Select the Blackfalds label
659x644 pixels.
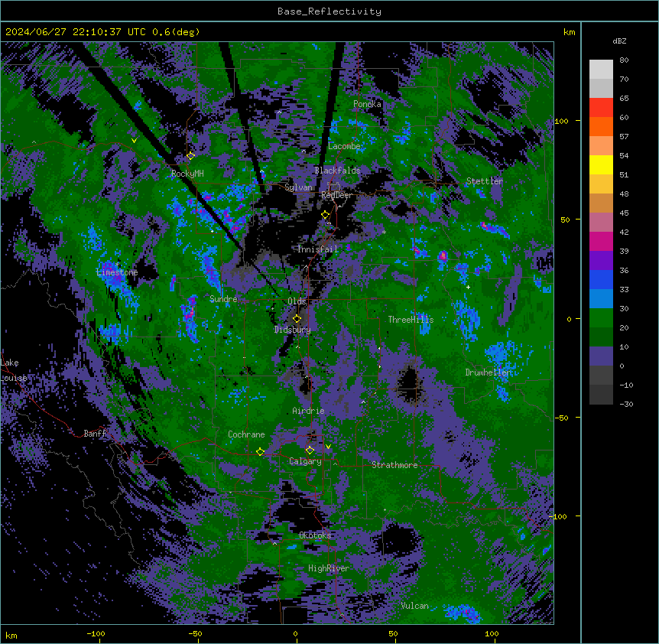click(x=337, y=171)
